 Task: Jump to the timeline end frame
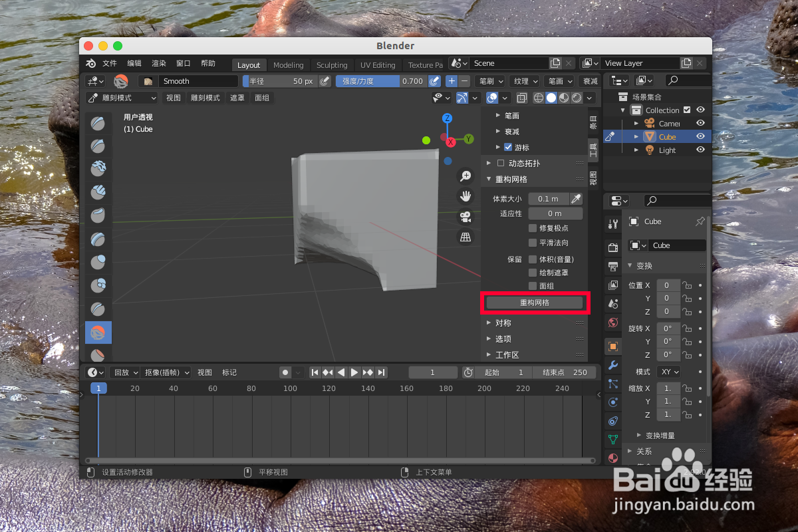pyautogui.click(x=381, y=372)
